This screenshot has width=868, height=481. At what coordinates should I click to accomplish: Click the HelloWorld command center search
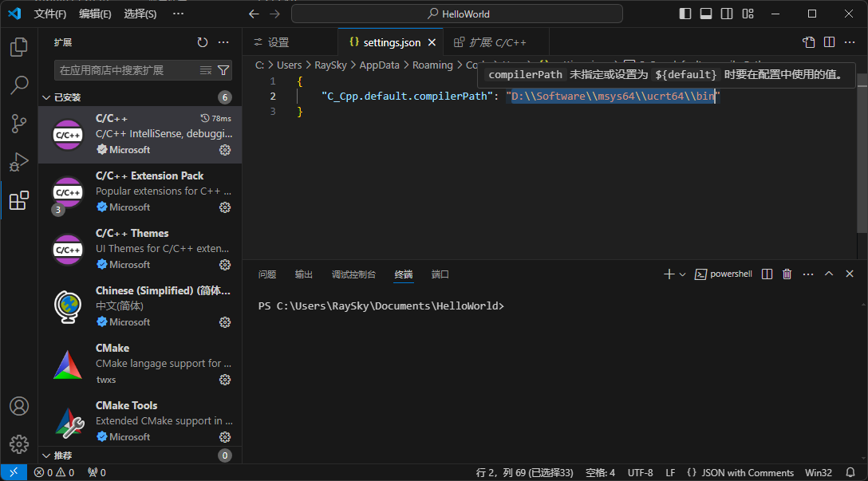tap(457, 14)
